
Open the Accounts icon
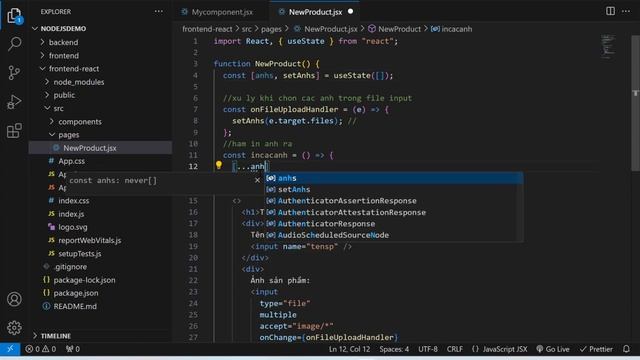click(x=14, y=299)
